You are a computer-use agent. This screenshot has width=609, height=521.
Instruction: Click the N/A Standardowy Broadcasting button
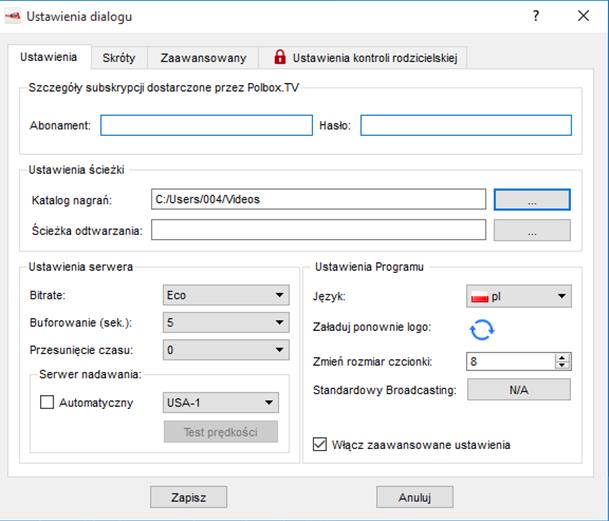[519, 389]
